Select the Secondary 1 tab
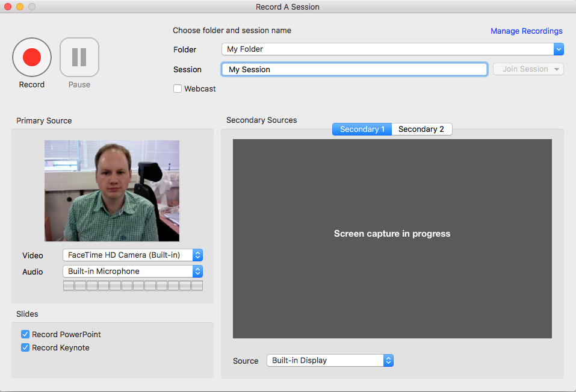The height and width of the screenshot is (392, 576). (362, 129)
